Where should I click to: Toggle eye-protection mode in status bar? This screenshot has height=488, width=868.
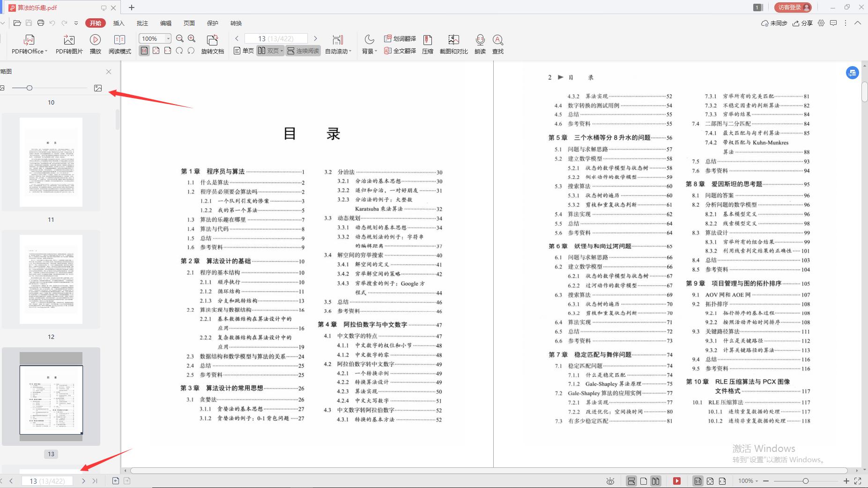[610, 480]
